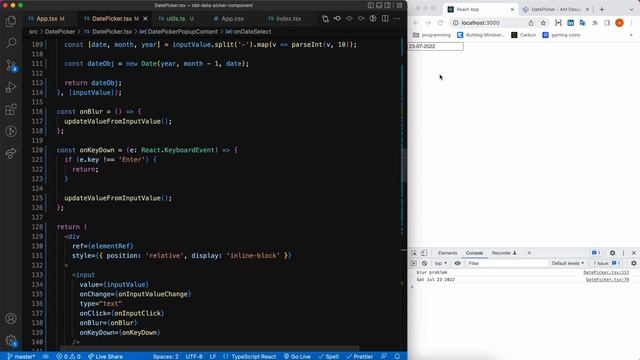The height and width of the screenshot is (360, 640).
Task: Change the Spaces: 2 indentation setting
Action: click(x=166, y=356)
